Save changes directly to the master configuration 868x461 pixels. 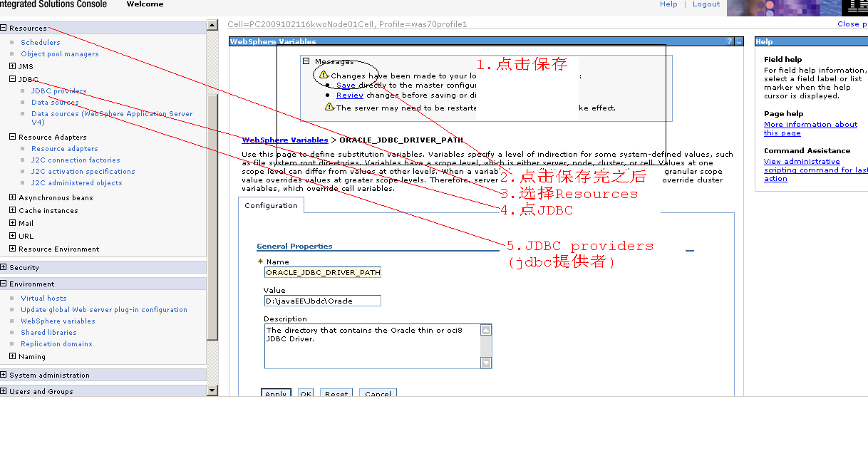[x=346, y=85]
